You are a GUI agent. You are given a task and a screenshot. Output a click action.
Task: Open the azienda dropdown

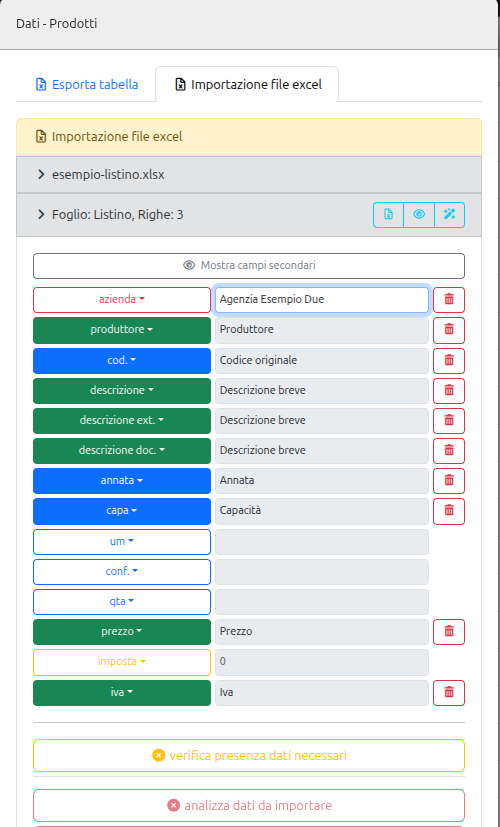point(122,300)
